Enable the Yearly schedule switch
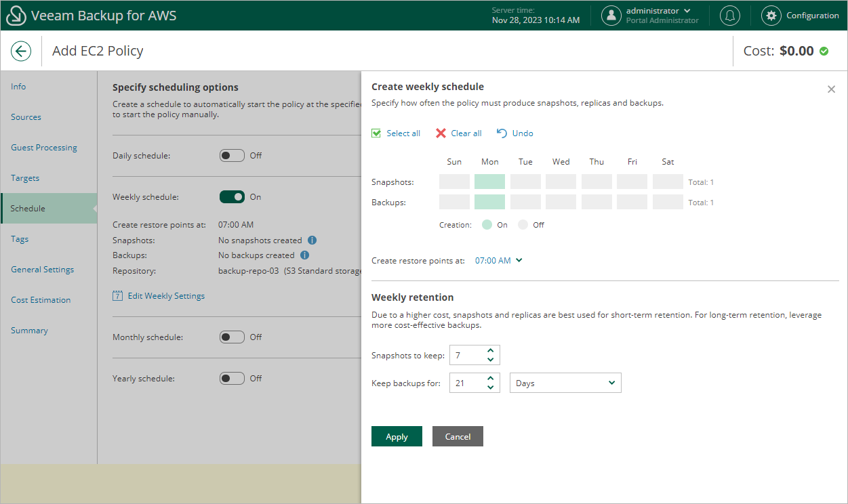Image resolution: width=848 pixels, height=504 pixels. tap(232, 379)
